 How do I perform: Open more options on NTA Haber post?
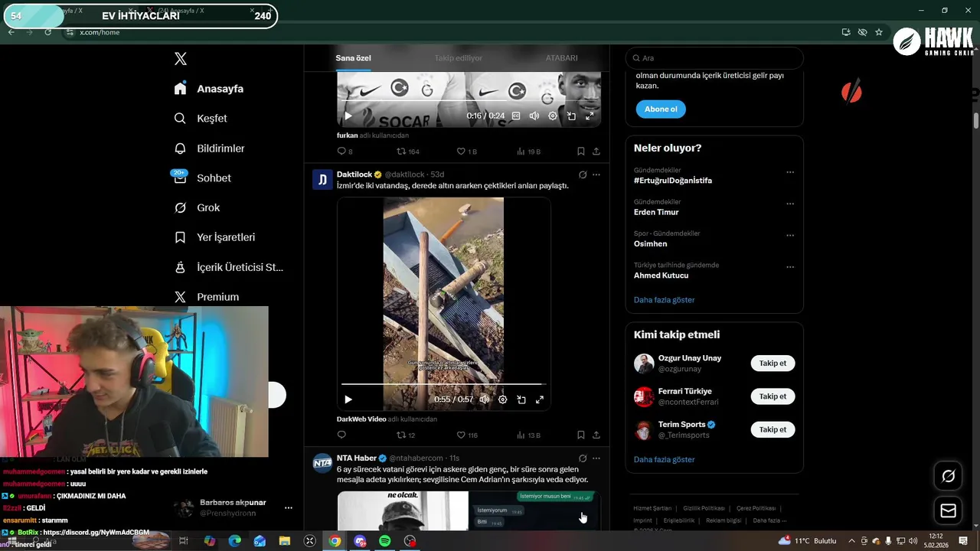(x=596, y=458)
